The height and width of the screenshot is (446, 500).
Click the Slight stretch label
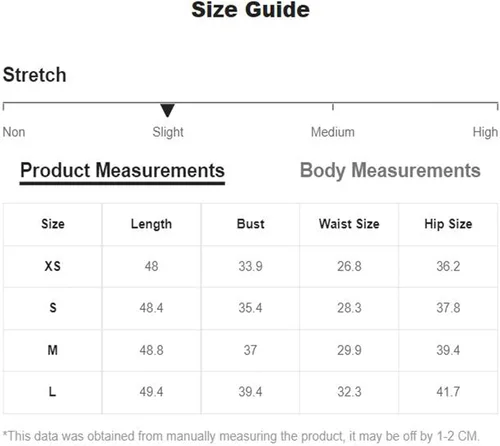pos(168,132)
